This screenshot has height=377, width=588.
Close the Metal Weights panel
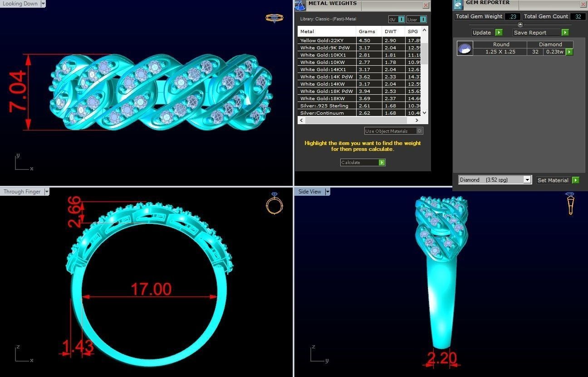(426, 5)
